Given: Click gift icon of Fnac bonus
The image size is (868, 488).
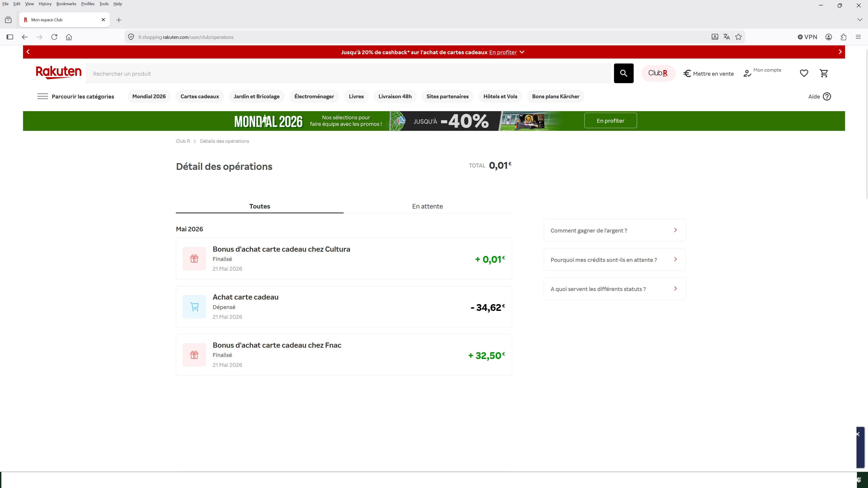Looking at the screenshot, I should click(194, 355).
